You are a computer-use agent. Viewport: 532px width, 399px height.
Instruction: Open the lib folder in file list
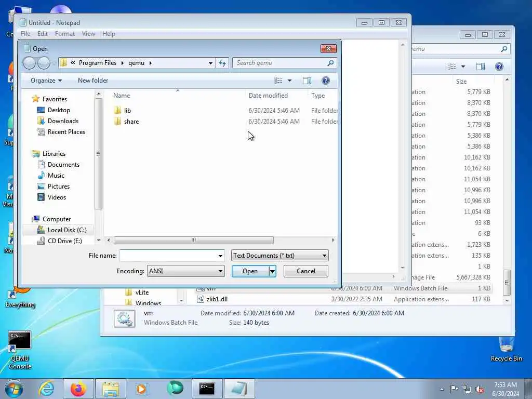[127, 111]
